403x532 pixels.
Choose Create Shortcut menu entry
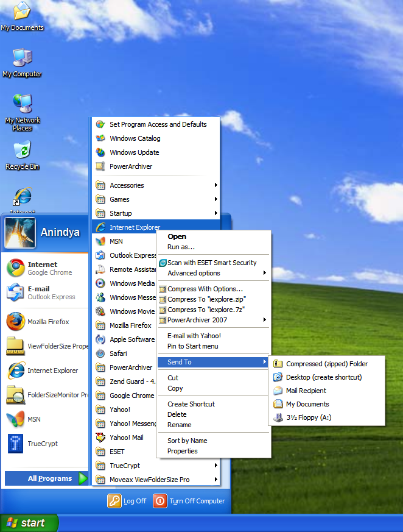point(214,404)
